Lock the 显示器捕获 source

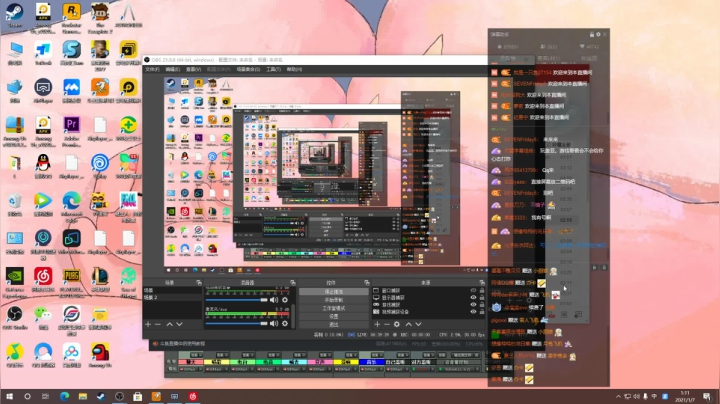click(x=482, y=297)
